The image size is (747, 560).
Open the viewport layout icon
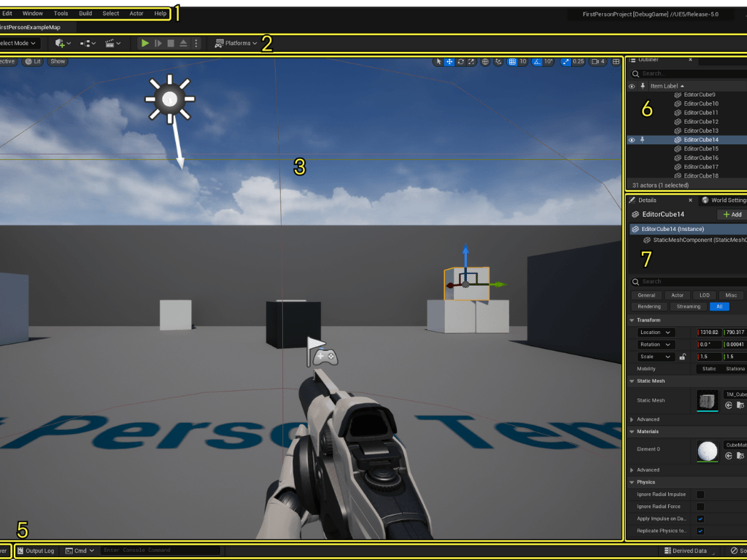click(x=616, y=62)
